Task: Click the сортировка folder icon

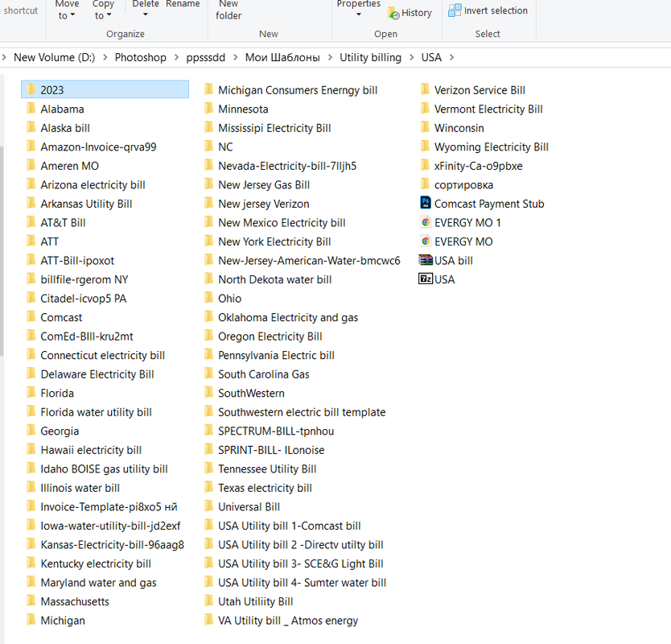Action: tap(425, 184)
